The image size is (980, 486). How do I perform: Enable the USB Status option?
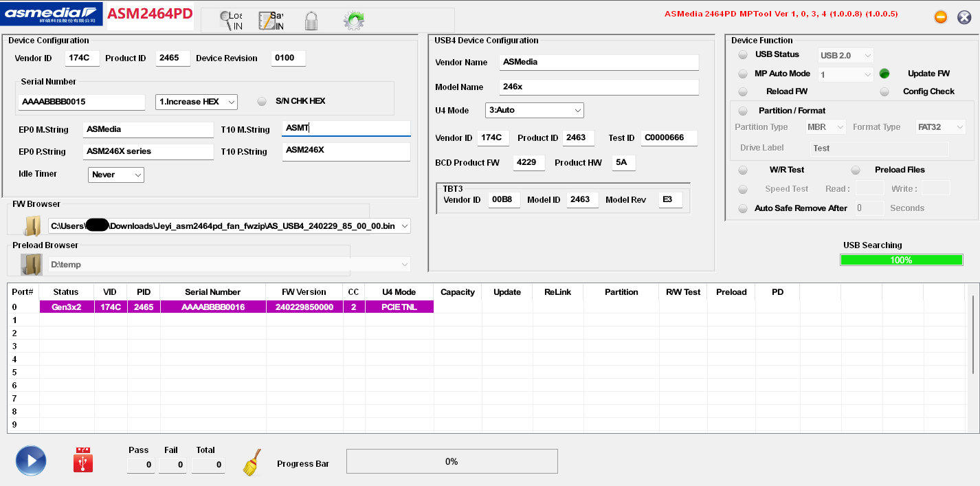743,55
